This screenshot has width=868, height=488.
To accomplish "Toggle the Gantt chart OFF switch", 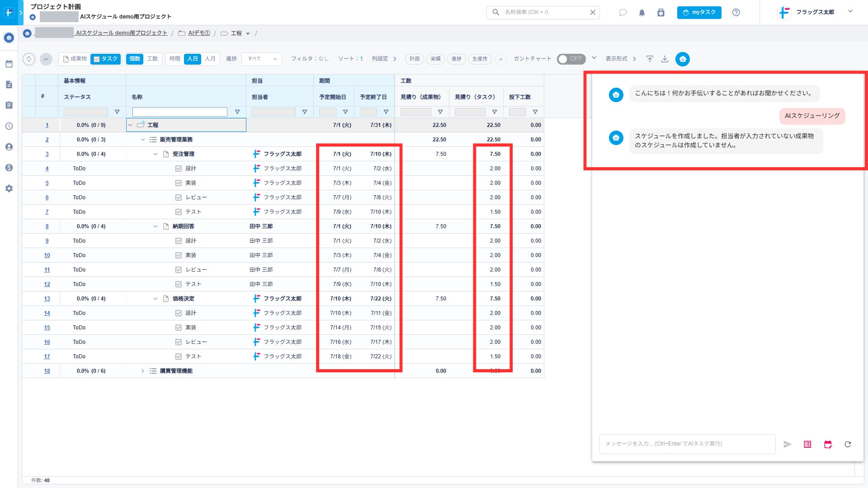I will 571,59.
